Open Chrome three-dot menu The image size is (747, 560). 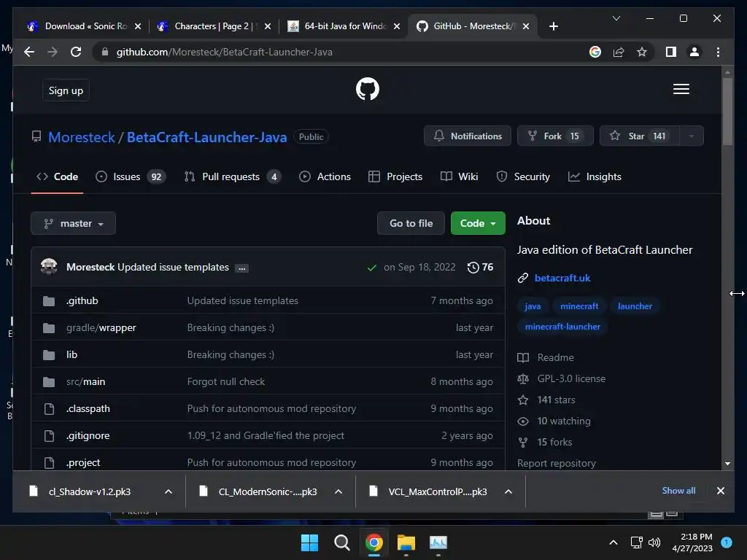point(718,52)
